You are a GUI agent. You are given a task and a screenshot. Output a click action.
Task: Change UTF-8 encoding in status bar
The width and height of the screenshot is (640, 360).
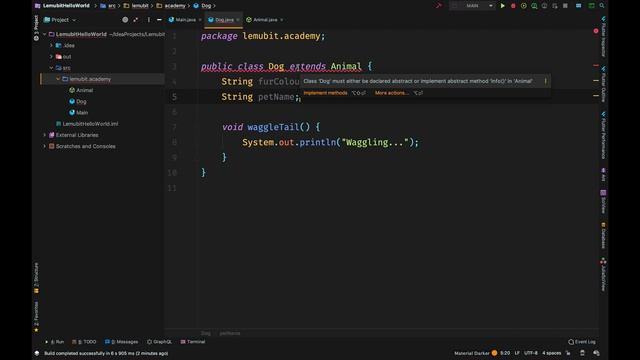[531, 353]
